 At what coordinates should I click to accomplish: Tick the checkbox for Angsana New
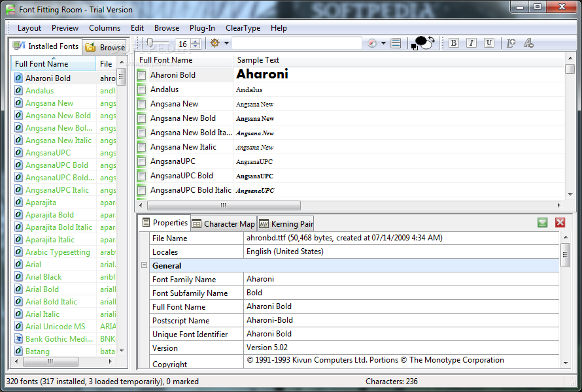tap(141, 105)
